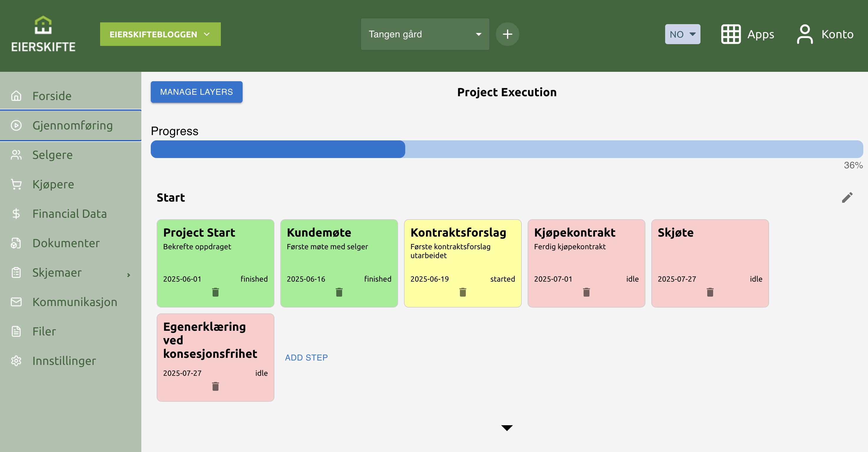The image size is (868, 452).
Task: Delete the Project Start step
Action: coord(216,292)
